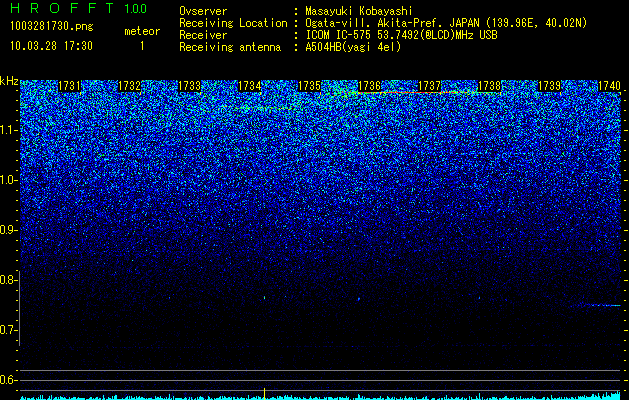
Task: Select the 1732 time marker
Action: [130, 86]
